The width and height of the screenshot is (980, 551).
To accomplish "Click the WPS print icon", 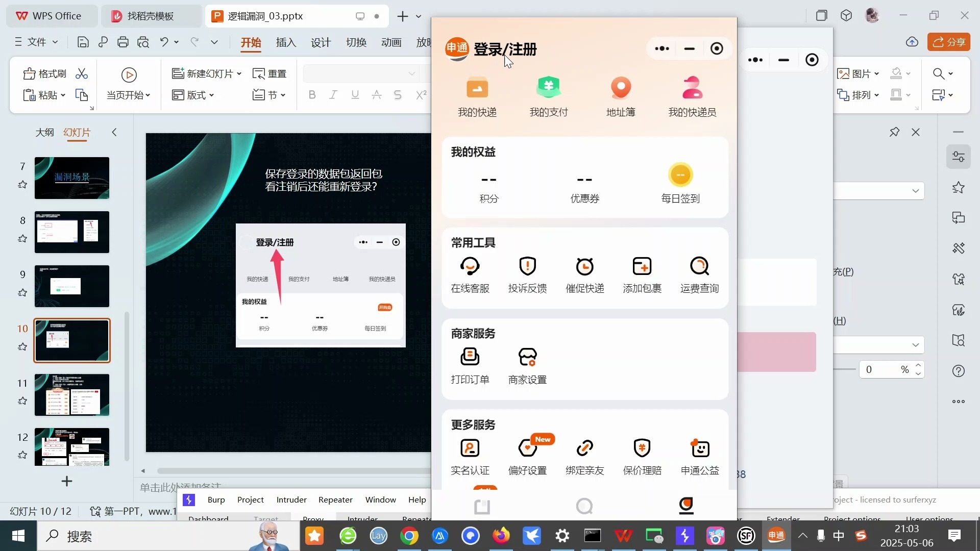I will [x=123, y=42].
